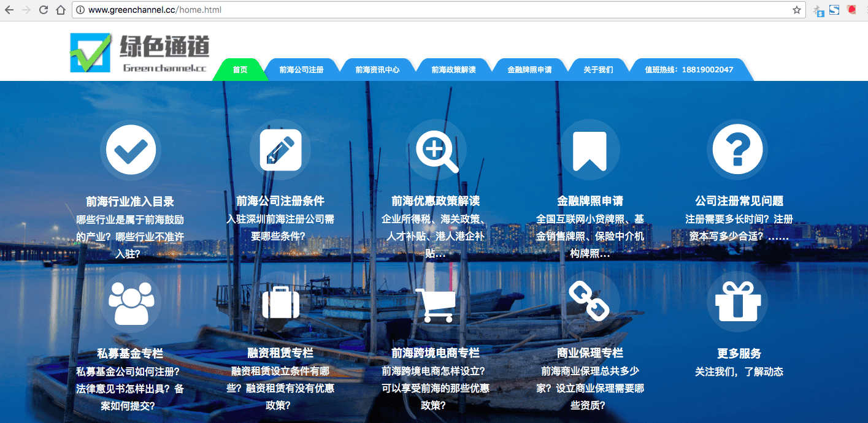Click the chain link icon for 商业保理专栏
This screenshot has width=868, height=423.
pyautogui.click(x=590, y=301)
